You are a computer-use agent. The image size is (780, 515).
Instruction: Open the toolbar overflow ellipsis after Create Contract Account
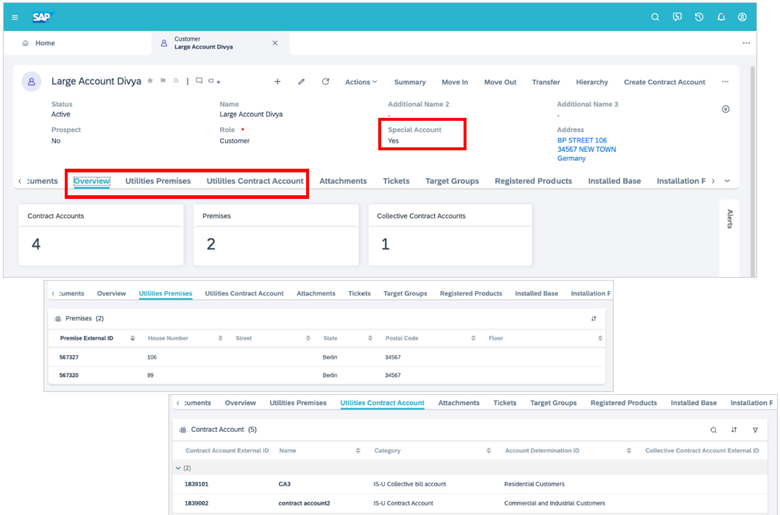click(x=725, y=82)
